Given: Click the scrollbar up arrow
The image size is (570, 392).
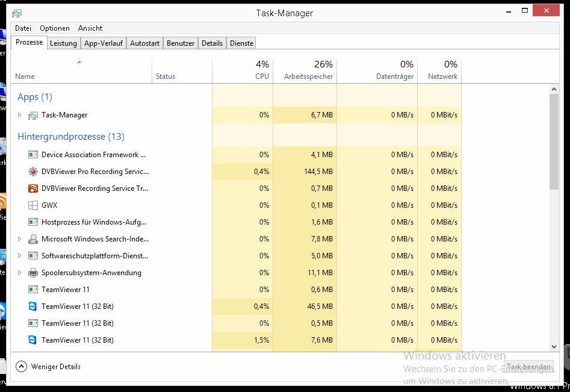Looking at the screenshot, I should click(x=554, y=89).
